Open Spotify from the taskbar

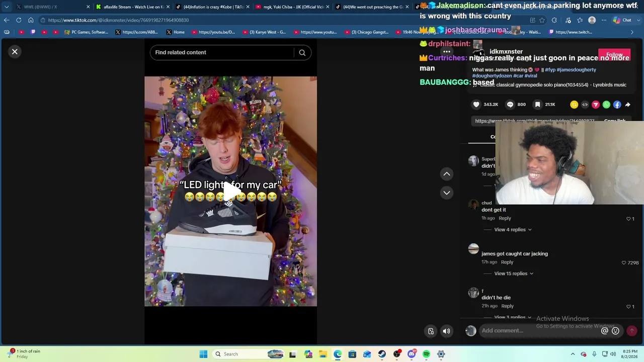(426, 354)
